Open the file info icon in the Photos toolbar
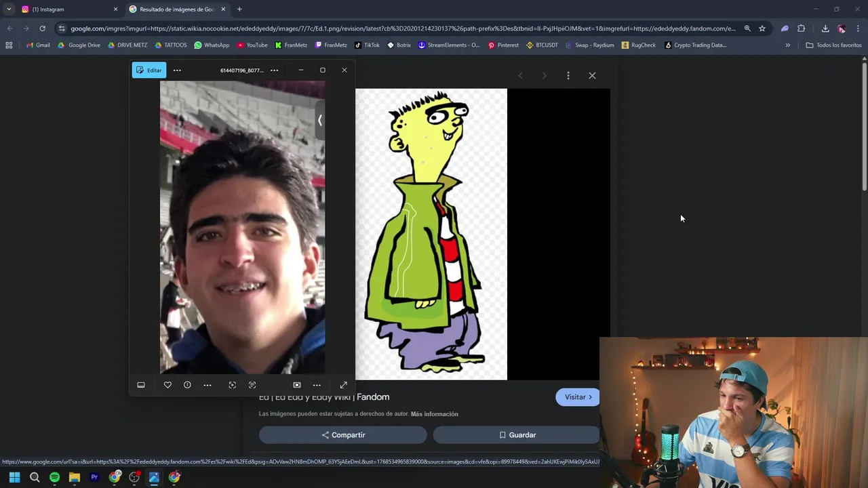 pyautogui.click(x=187, y=385)
